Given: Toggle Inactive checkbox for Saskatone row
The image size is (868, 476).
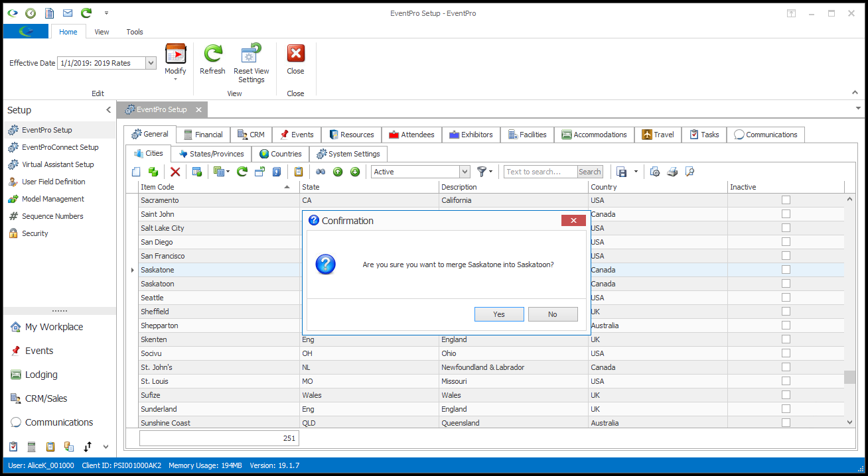Looking at the screenshot, I should [786, 270].
